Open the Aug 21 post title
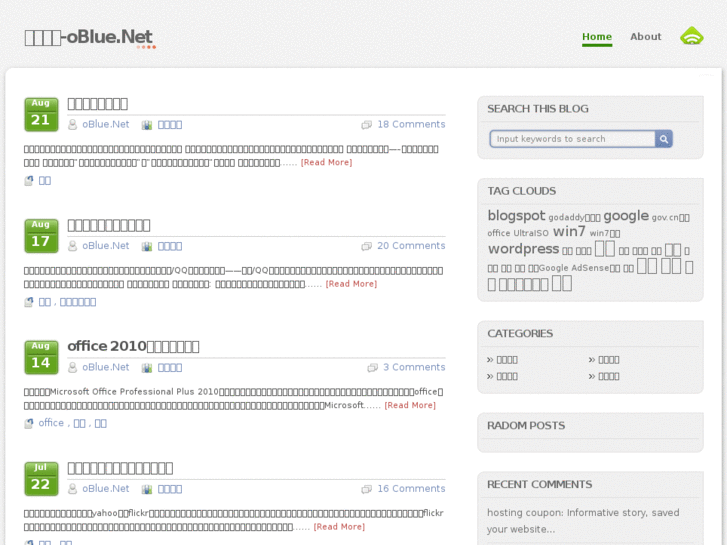727x545 pixels. (98, 104)
